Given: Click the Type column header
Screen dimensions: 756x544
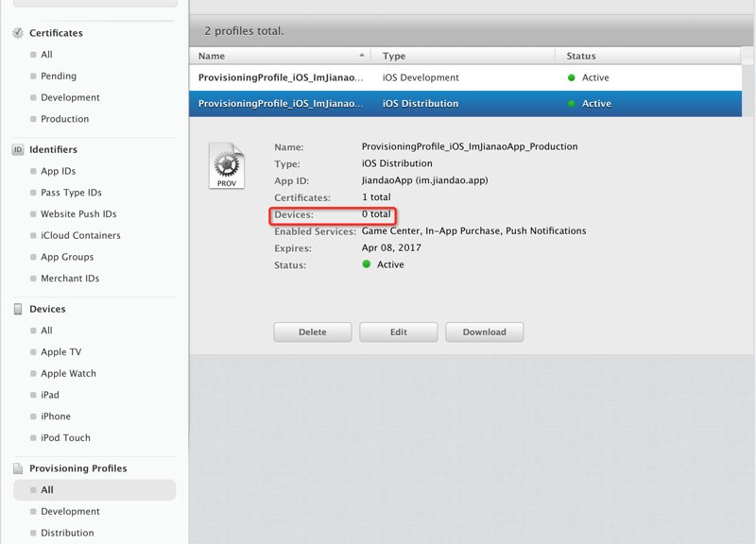Looking at the screenshot, I should click(394, 56).
